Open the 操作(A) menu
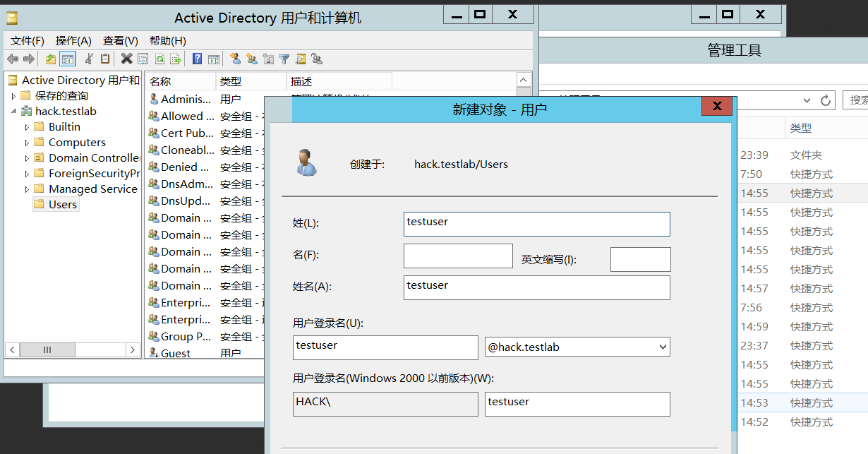Image resolution: width=868 pixels, height=454 pixels. 73,41
